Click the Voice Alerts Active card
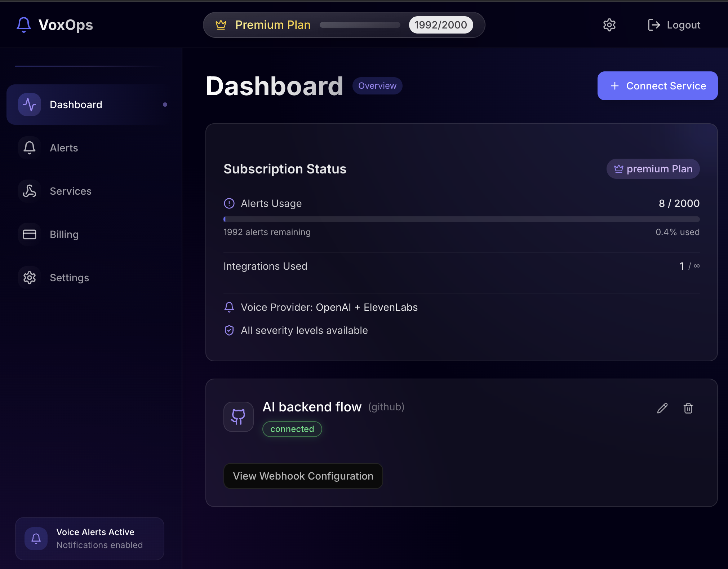 (89, 538)
